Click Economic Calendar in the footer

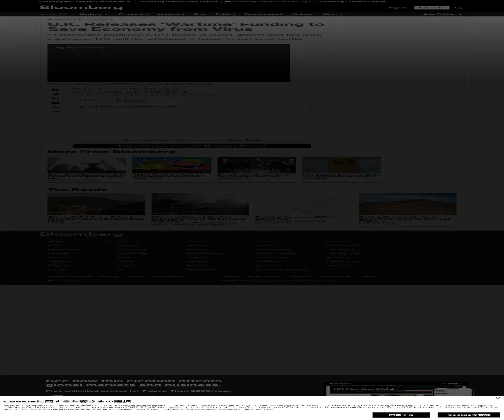click(x=282, y=270)
